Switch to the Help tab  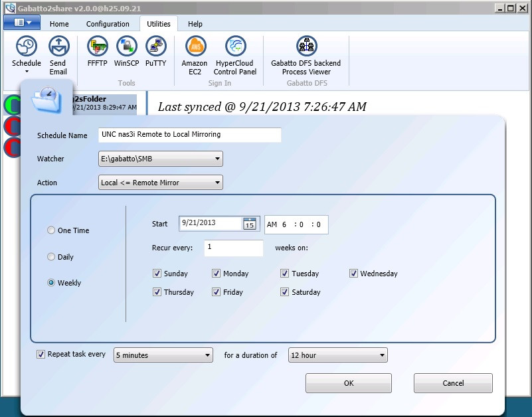195,24
